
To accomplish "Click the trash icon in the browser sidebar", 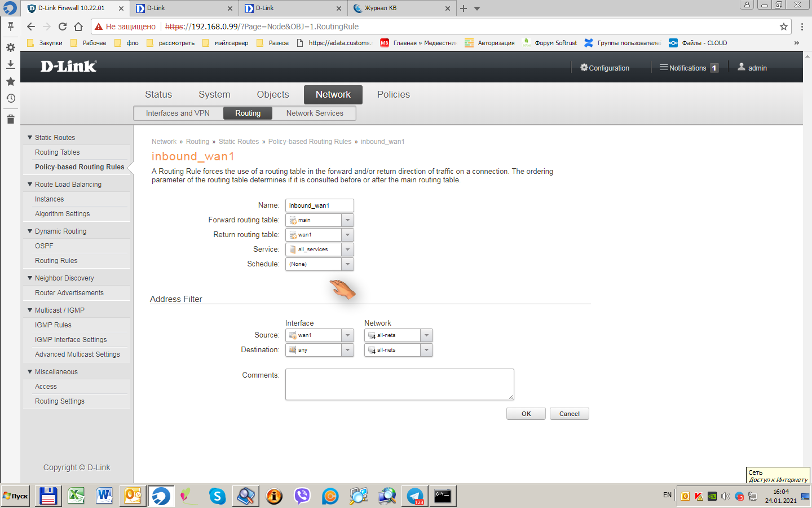I will [x=10, y=119].
